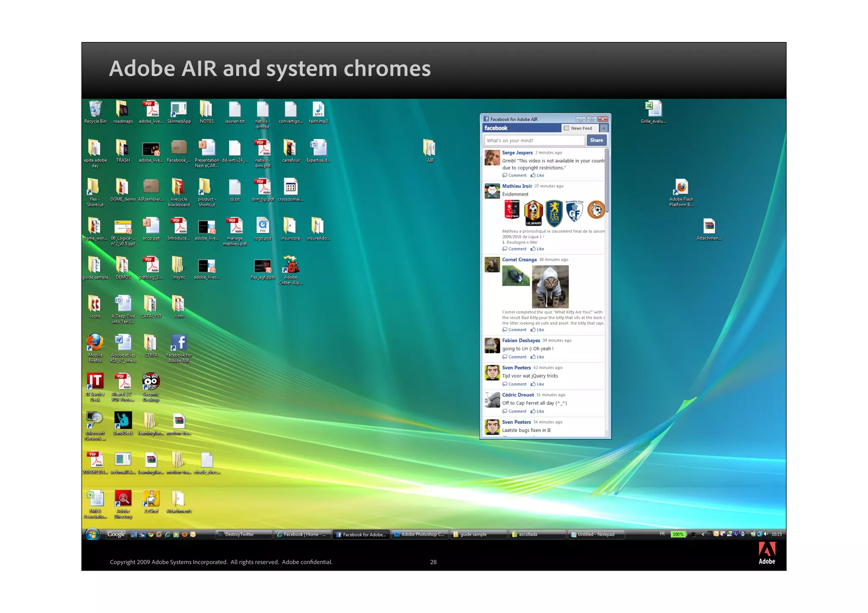Open the Alcatel LC PDF Prote... file
This screenshot has width=868, height=613.
coord(123,387)
